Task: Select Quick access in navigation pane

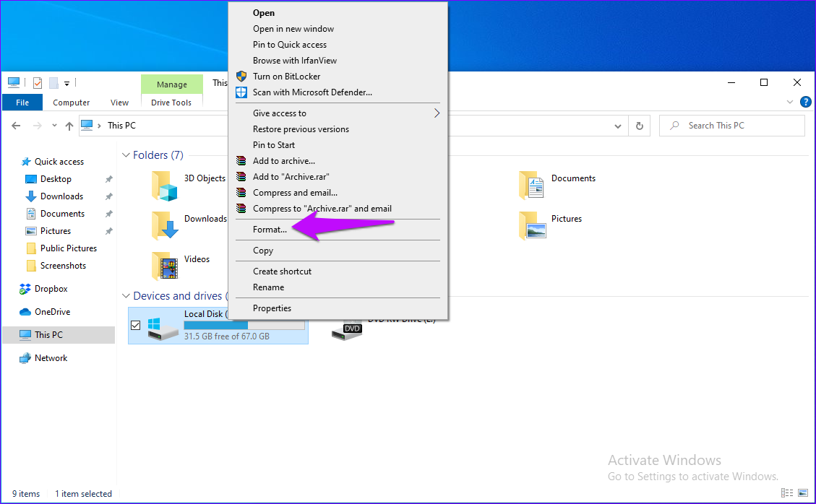Action: click(59, 162)
